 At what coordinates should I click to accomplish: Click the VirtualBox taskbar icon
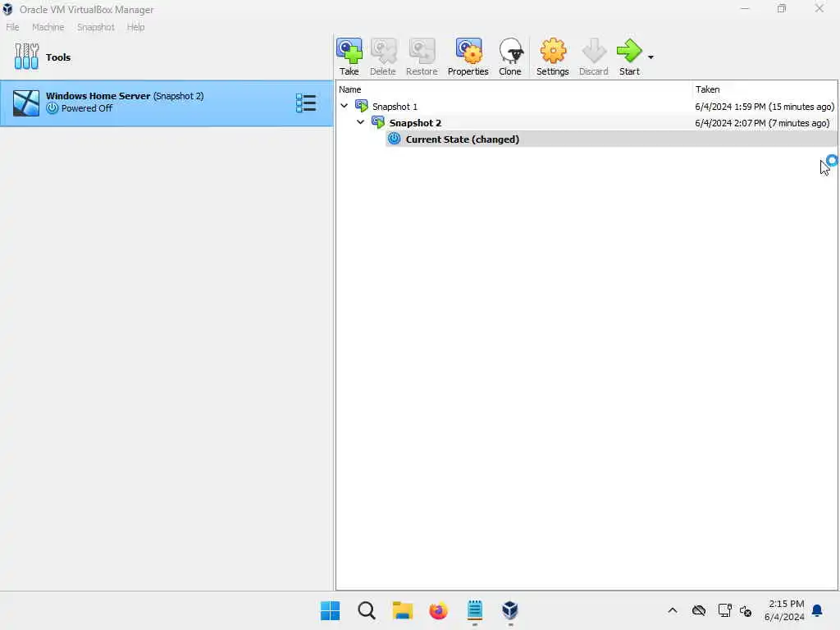510,610
